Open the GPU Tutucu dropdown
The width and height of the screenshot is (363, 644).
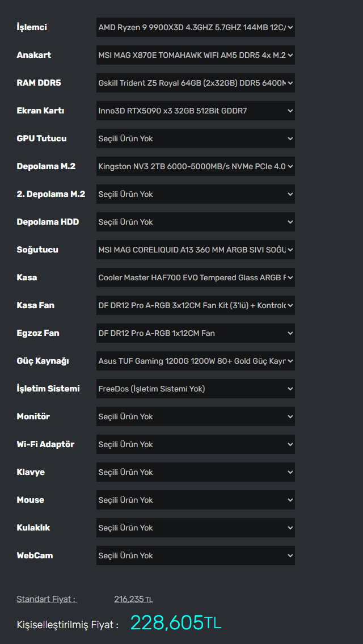point(195,138)
